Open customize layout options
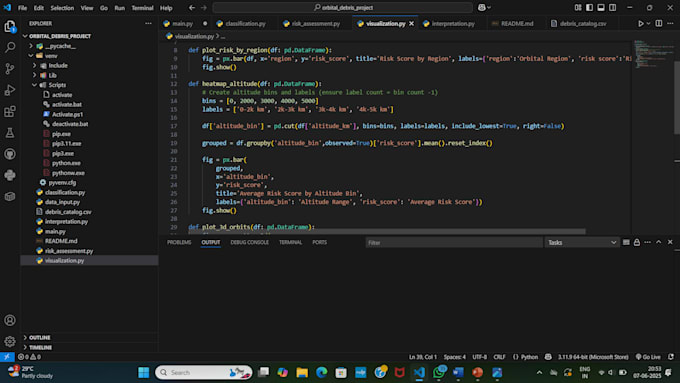The height and width of the screenshot is (383, 680). (x=578, y=7)
